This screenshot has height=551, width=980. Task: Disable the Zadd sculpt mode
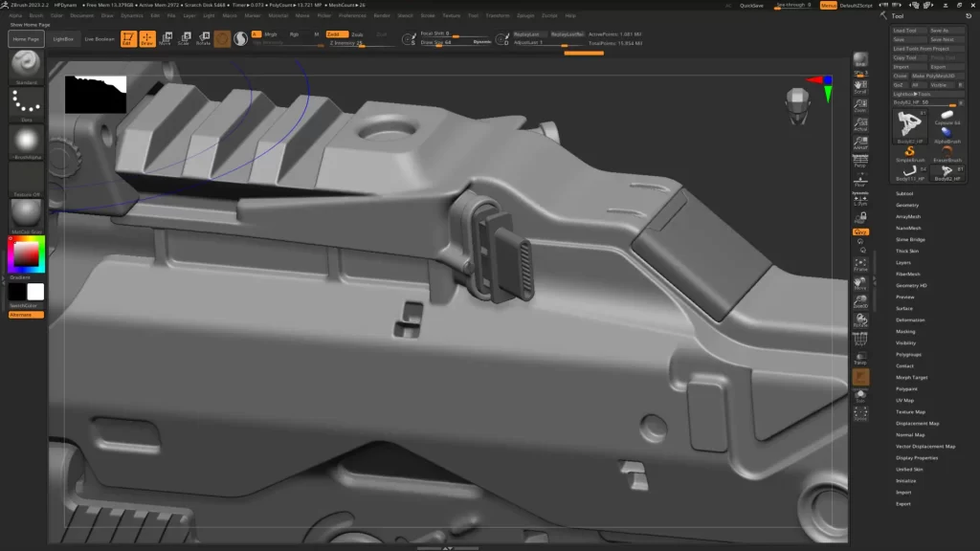coord(333,33)
